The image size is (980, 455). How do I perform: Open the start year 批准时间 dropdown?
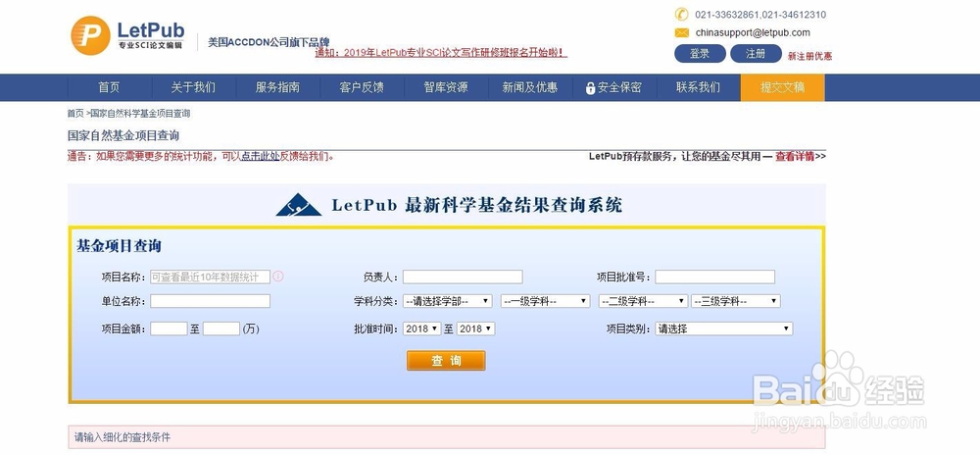[421, 329]
